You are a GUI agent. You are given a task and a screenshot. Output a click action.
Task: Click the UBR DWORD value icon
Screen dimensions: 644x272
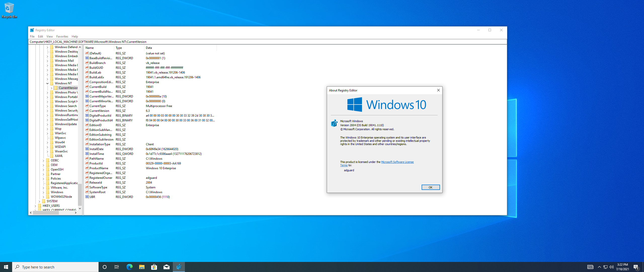87,197
